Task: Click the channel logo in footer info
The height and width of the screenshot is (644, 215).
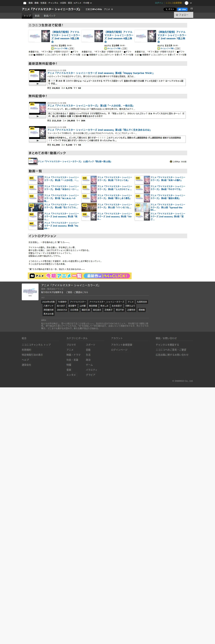Action: pyautogui.click(x=30, y=292)
